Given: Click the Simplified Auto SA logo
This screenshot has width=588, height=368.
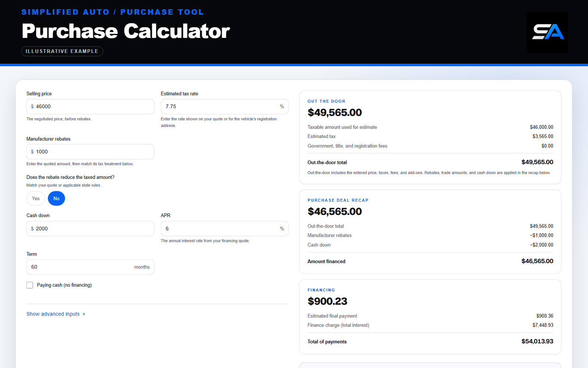Looking at the screenshot, I should pos(548,32).
